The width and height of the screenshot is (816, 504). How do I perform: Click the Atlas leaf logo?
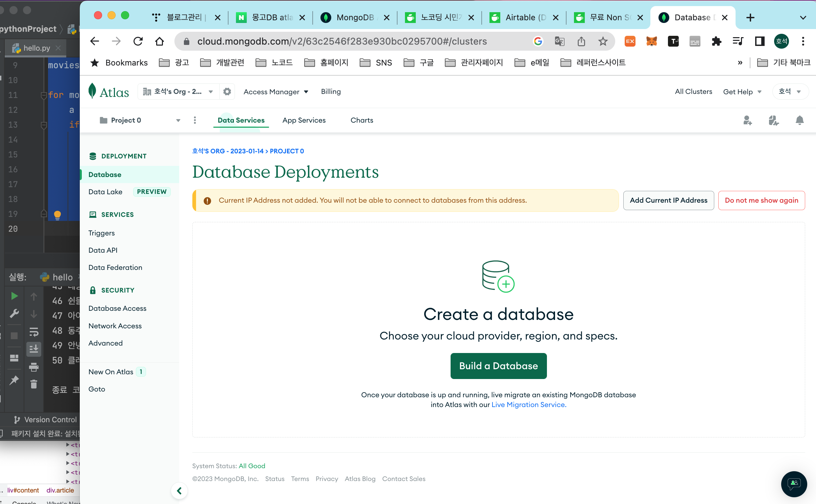click(x=92, y=91)
